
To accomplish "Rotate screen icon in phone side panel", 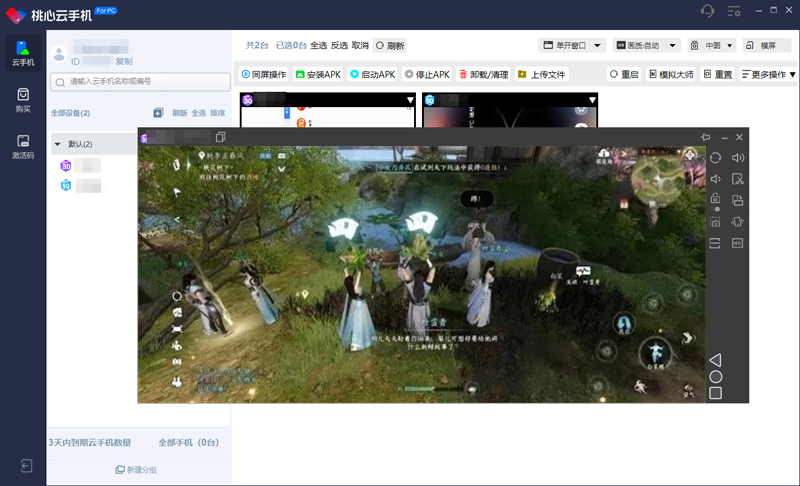I will click(x=715, y=158).
